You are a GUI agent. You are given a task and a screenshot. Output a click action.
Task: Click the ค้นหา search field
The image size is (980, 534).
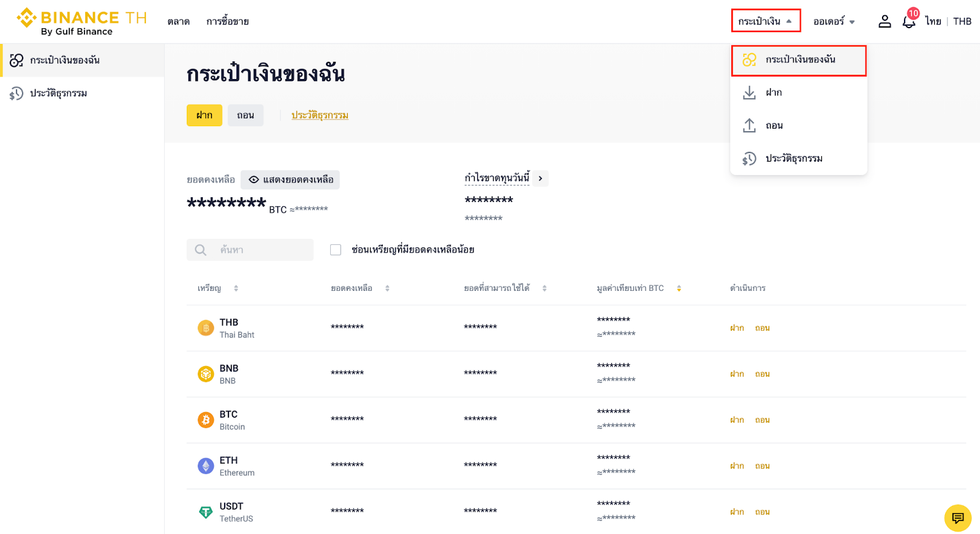pyautogui.click(x=257, y=250)
